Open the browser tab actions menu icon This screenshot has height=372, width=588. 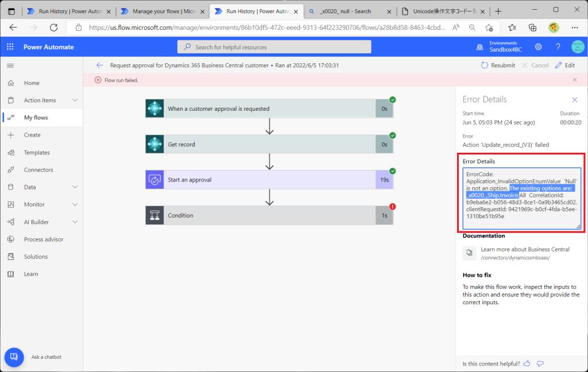pos(11,11)
